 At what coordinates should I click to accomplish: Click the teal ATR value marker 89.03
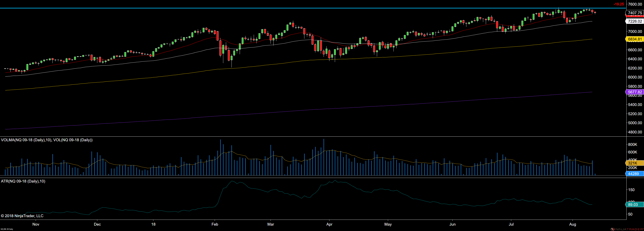point(635,205)
